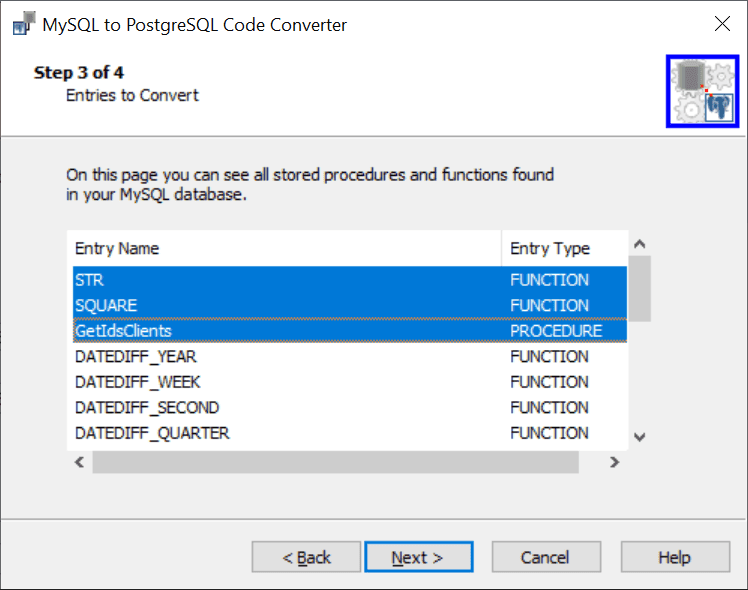Click the horizontal scrollbar right arrow

(x=615, y=462)
